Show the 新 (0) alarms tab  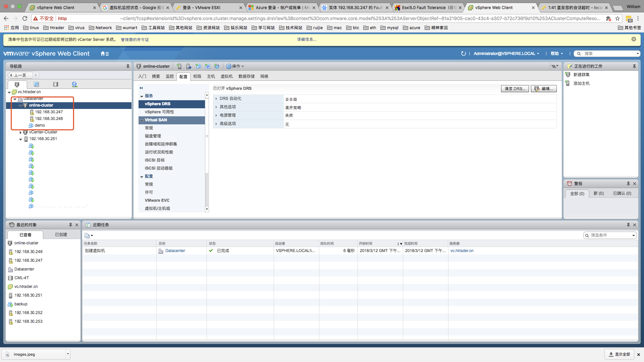[598, 193]
